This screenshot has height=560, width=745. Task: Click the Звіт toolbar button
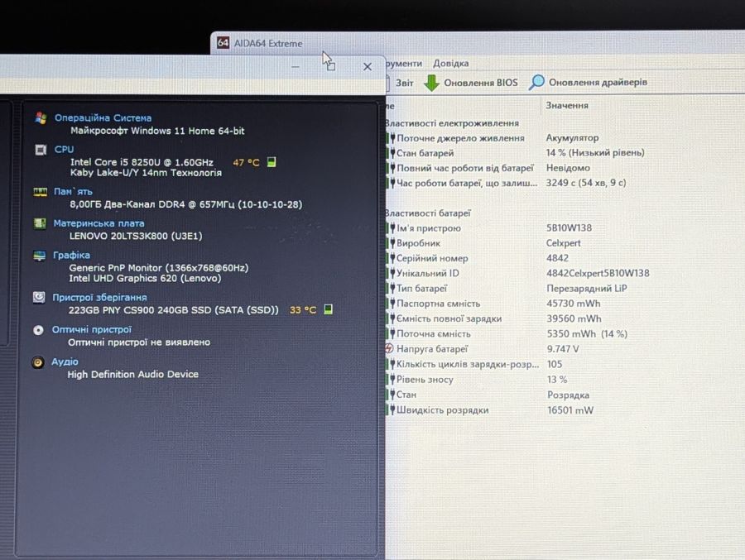[x=404, y=83]
